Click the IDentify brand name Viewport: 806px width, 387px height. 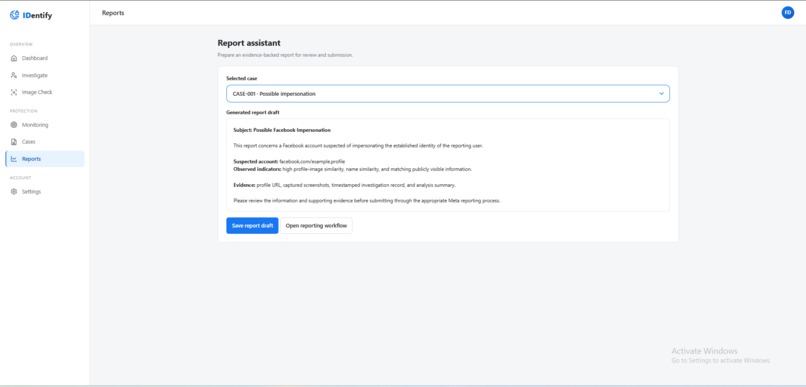pos(37,16)
